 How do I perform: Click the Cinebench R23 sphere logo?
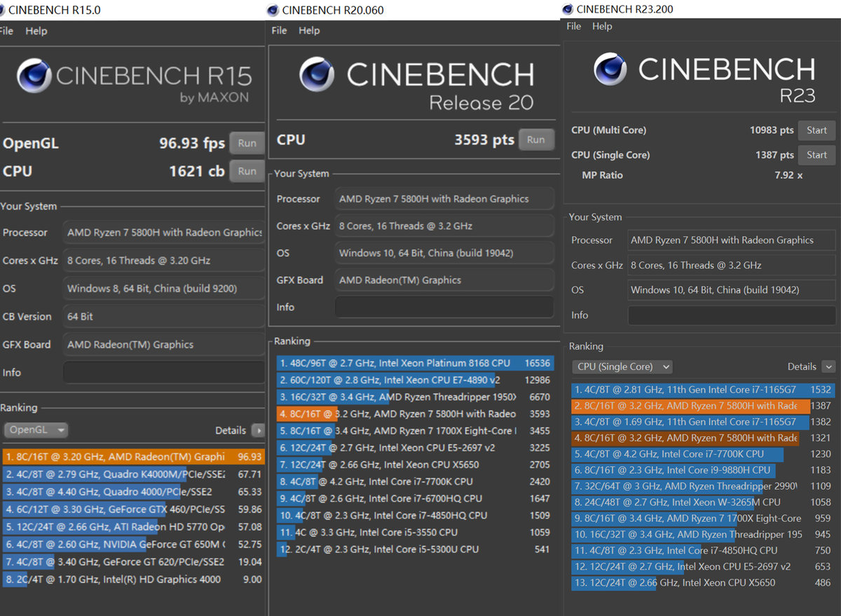610,69
